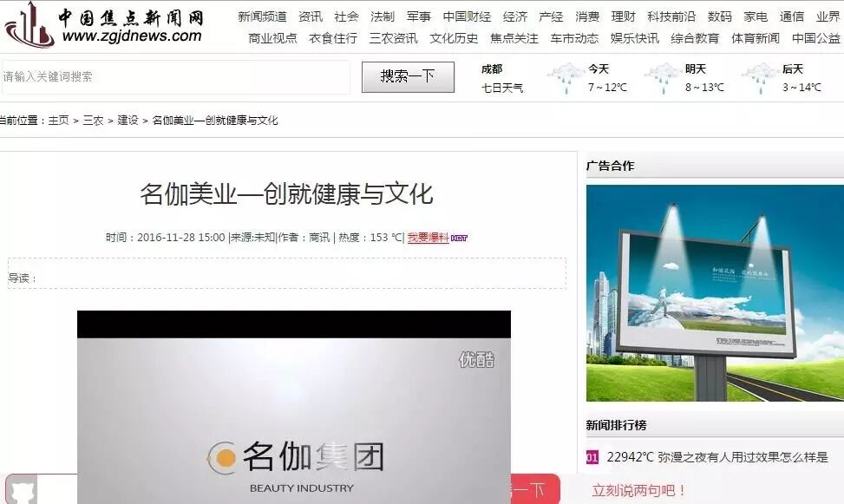Go to the 法制 section
This screenshot has height=504, width=844.
383,16
